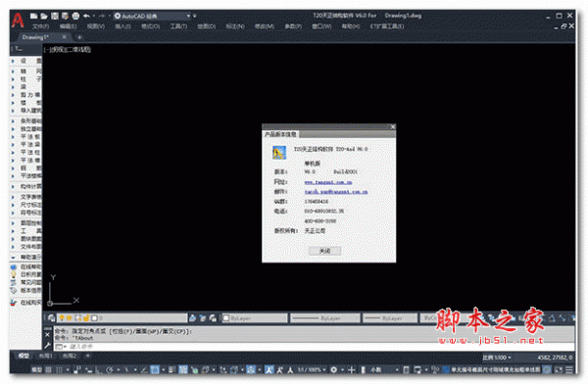Open the 绘图(D) menu
The height and width of the screenshot is (384, 588).
click(206, 26)
